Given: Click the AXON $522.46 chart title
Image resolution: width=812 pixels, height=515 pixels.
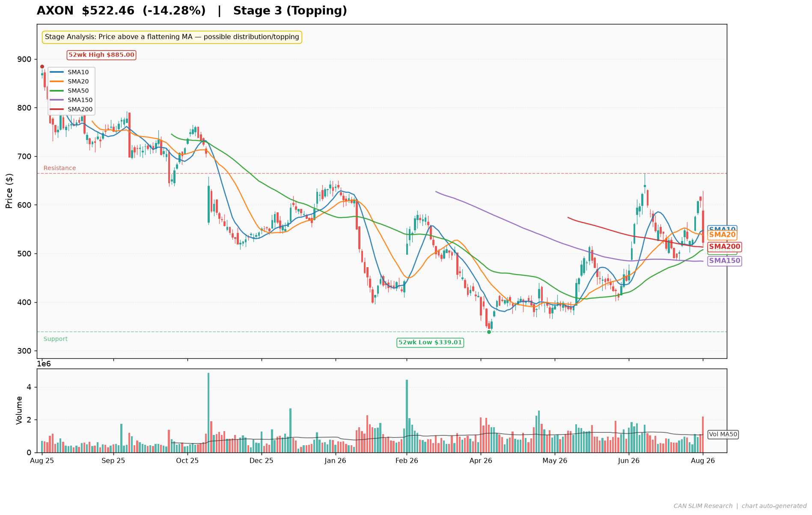Looking at the screenshot, I should tap(192, 11).
